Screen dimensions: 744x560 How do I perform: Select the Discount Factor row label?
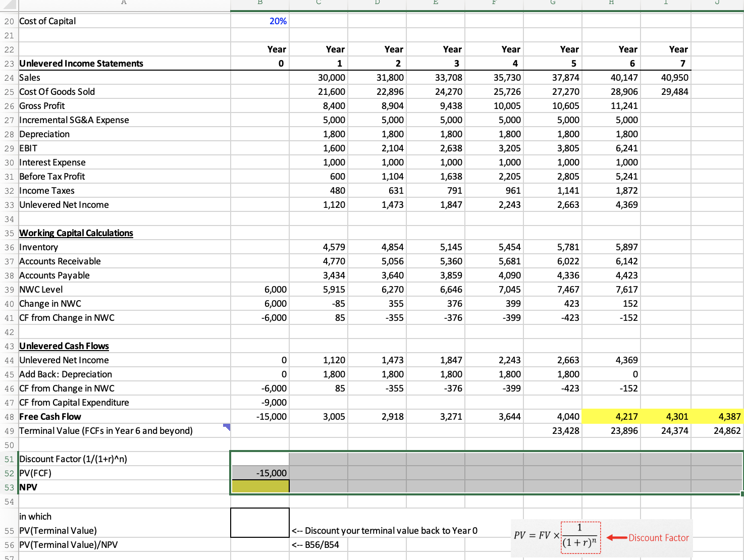[x=73, y=459]
